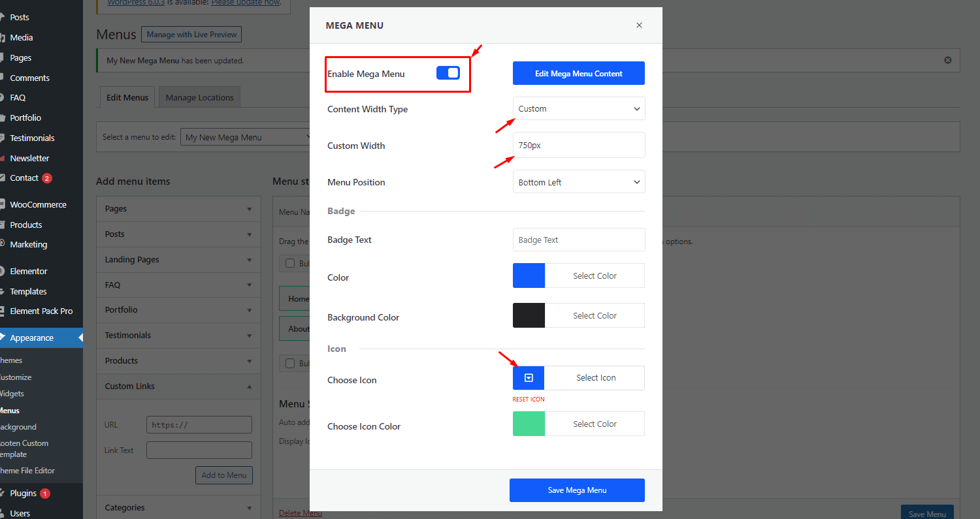Open the Content Width Type dropdown
The width and height of the screenshot is (980, 519).
point(578,108)
